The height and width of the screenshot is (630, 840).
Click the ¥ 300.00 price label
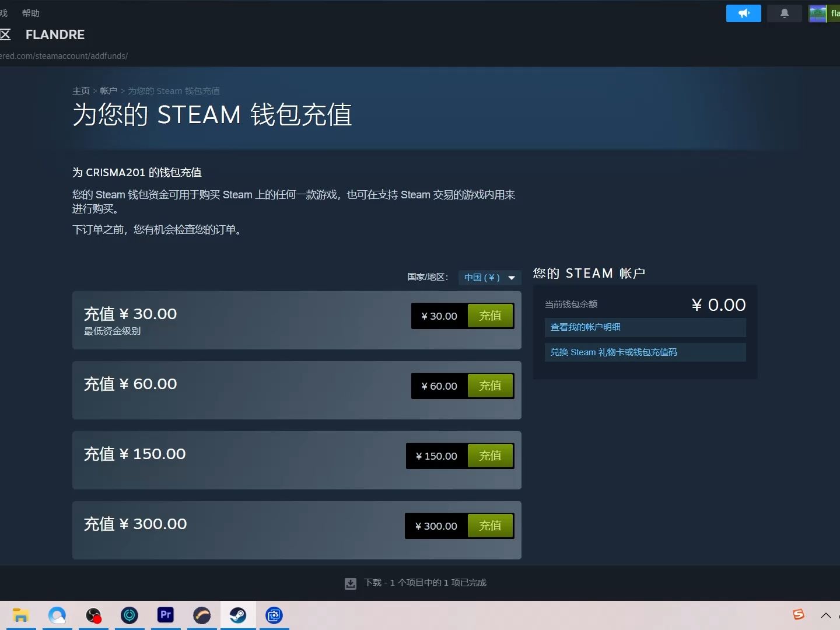click(x=436, y=526)
